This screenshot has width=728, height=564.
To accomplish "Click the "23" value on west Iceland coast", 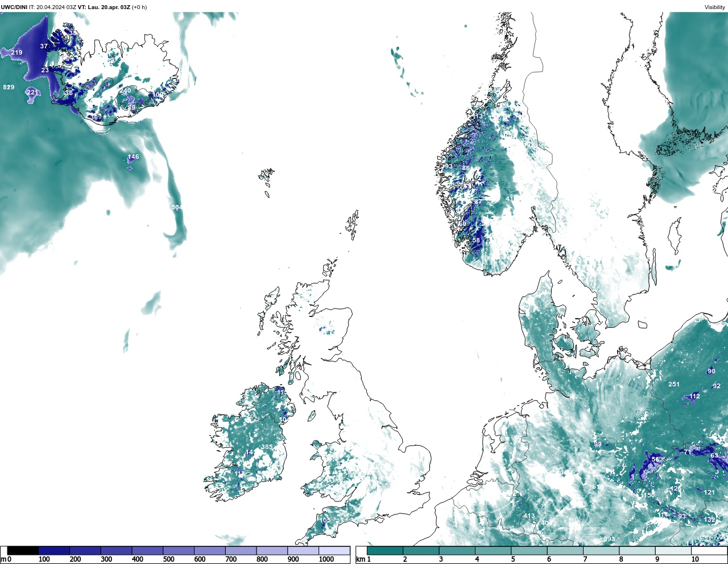I will (45, 70).
